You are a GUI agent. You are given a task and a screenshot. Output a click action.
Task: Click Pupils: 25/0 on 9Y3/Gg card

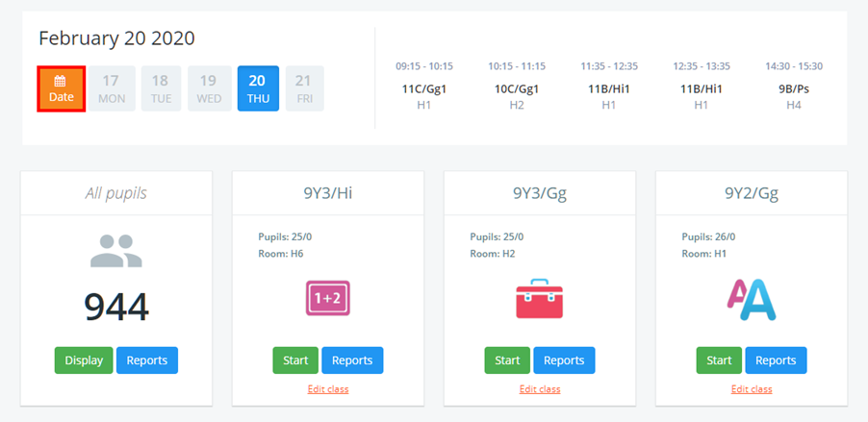click(498, 237)
